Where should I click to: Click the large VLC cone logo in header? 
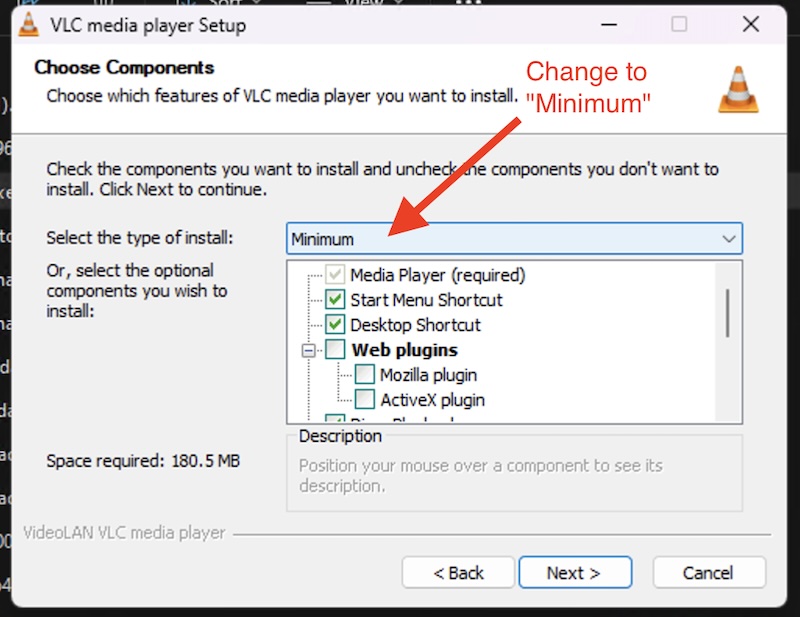coord(739,89)
